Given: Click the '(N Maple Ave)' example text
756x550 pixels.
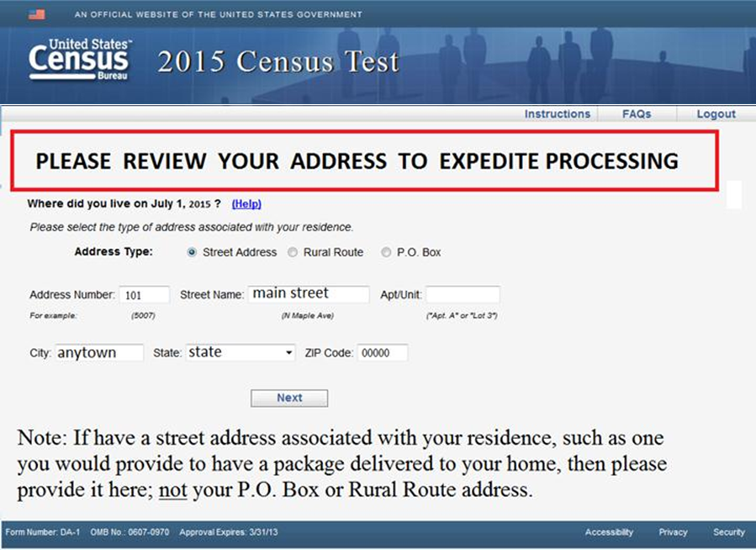Looking at the screenshot, I should [308, 315].
